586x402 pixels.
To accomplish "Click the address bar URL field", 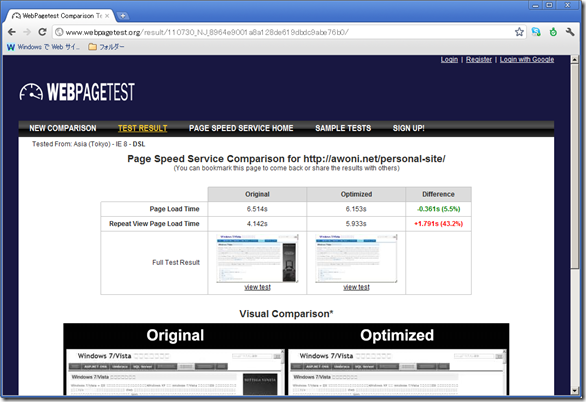I will [284, 32].
